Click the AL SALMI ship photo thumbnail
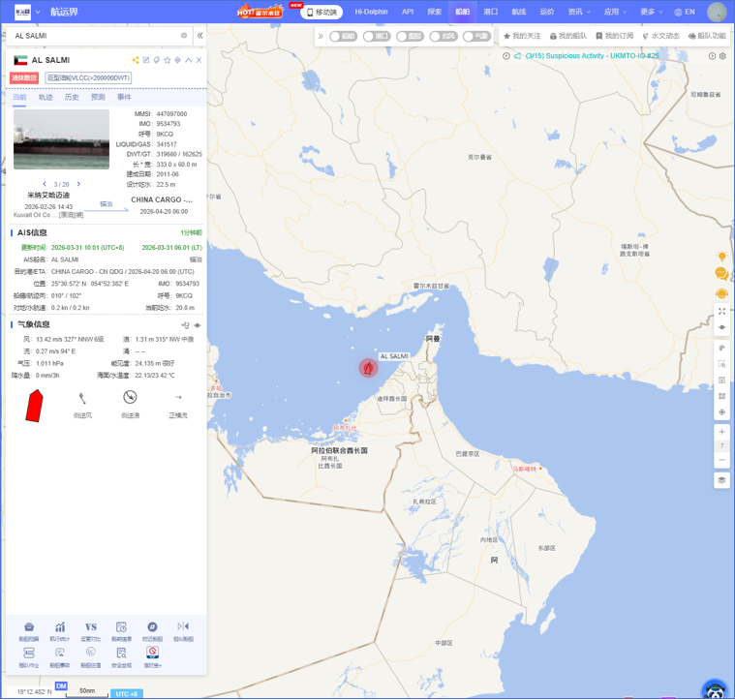 point(61,139)
